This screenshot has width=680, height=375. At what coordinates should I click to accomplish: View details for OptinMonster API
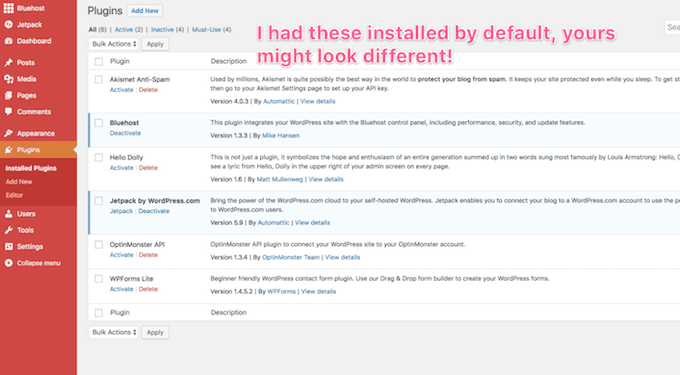coord(343,257)
